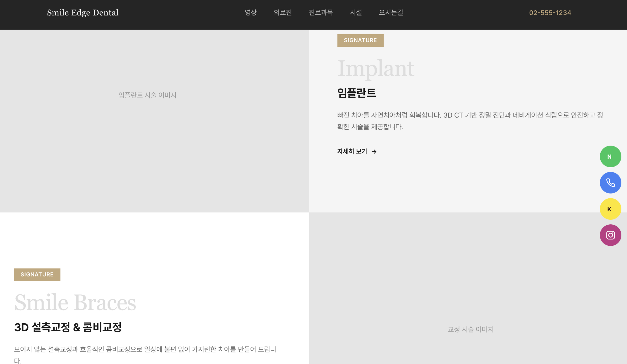This screenshot has width=627, height=364.
Task: Call phone number 02-555-1234 in header
Action: tap(550, 13)
